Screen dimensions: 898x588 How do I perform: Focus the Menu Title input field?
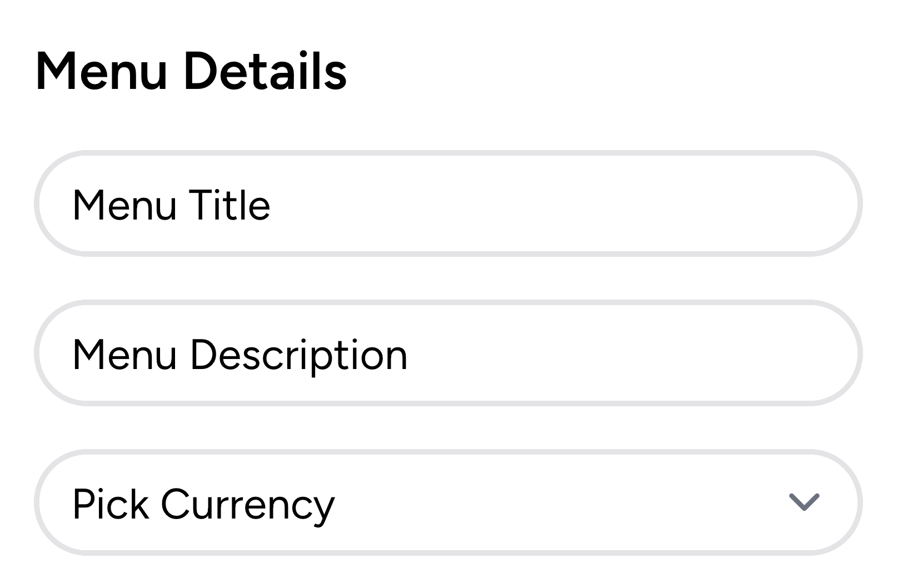[448, 203]
